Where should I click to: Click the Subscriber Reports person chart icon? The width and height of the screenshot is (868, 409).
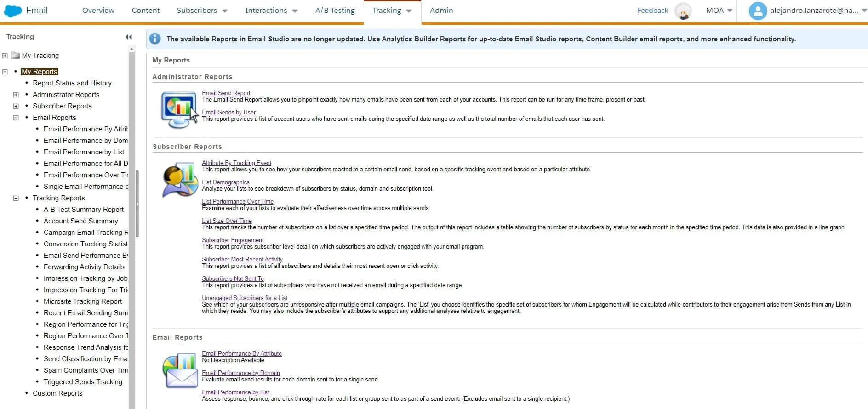(x=179, y=180)
